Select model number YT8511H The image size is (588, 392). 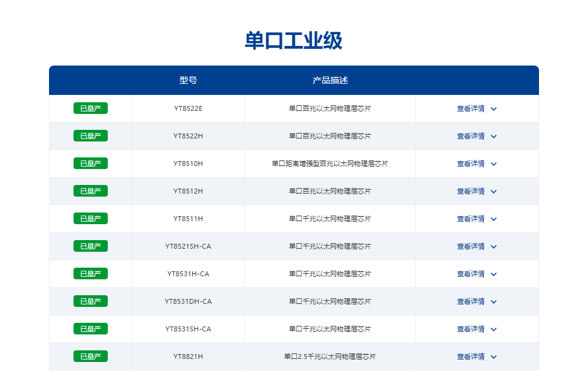tap(188, 219)
